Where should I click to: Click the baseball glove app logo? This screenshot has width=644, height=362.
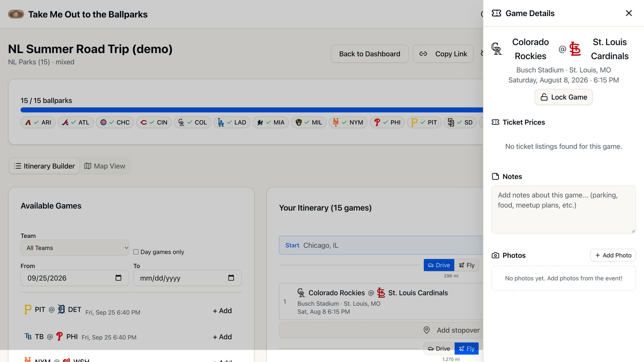[16, 14]
